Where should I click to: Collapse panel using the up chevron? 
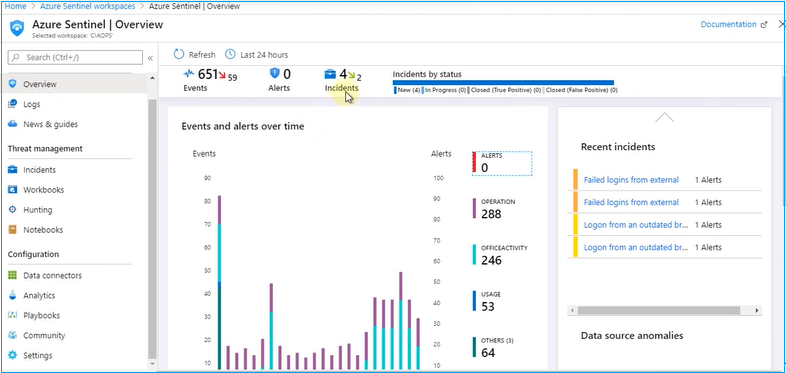[664, 117]
